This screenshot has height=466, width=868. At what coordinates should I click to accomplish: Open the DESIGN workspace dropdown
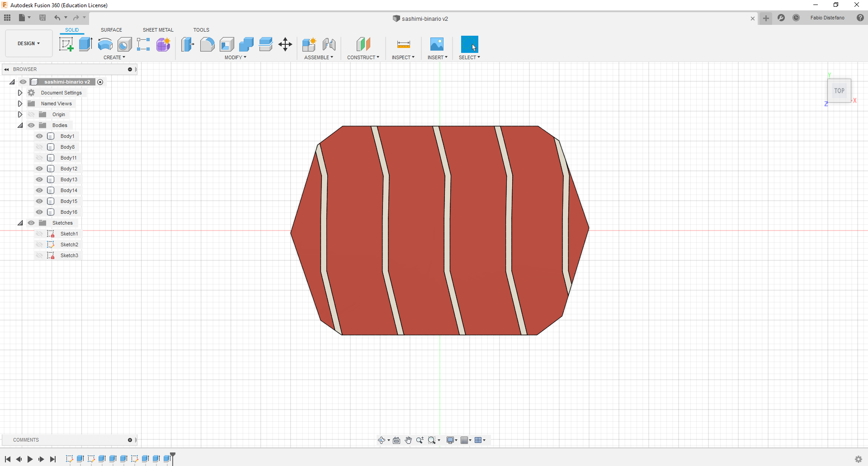pyautogui.click(x=29, y=43)
